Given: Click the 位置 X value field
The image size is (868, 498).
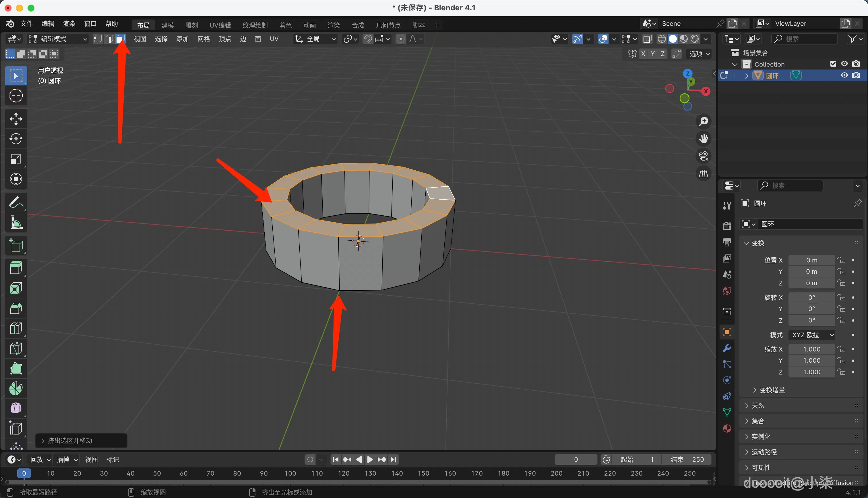Looking at the screenshot, I should (x=812, y=260).
